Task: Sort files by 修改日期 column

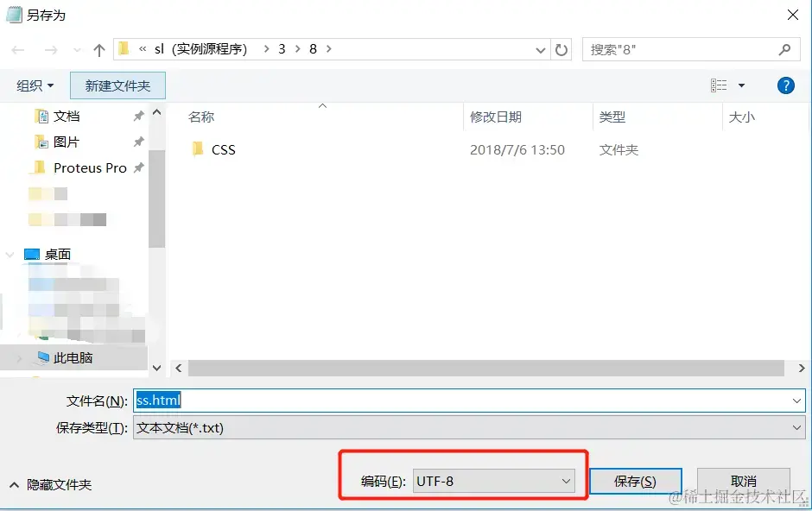Action: point(496,117)
